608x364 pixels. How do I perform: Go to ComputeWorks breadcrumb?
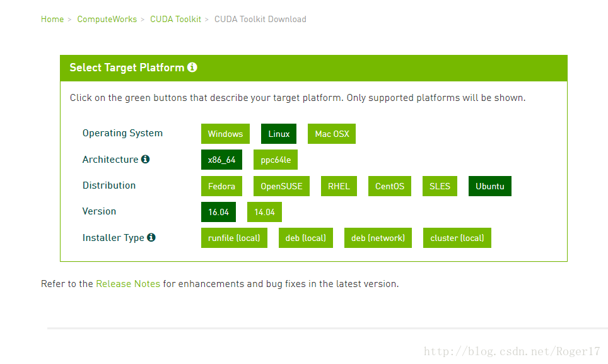pos(107,19)
